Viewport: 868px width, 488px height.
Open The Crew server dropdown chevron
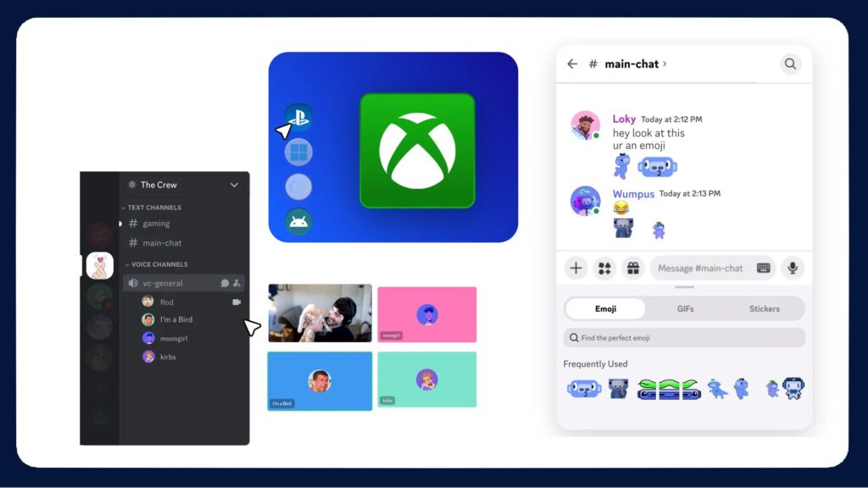tap(234, 185)
